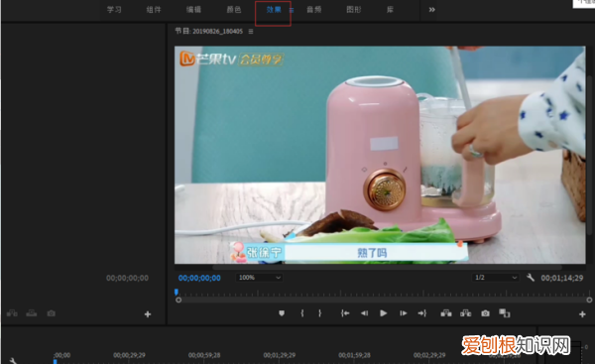Play the program monitor video
The image size is (595, 364).
click(x=383, y=313)
